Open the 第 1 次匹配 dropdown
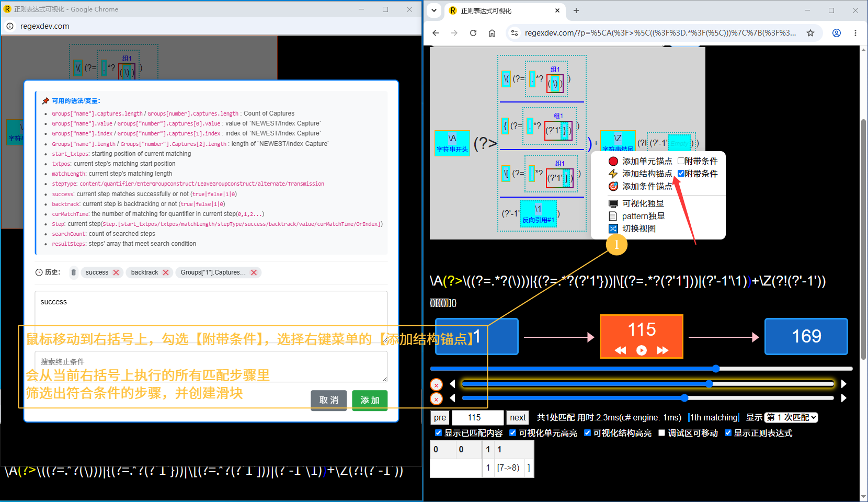 tap(791, 417)
